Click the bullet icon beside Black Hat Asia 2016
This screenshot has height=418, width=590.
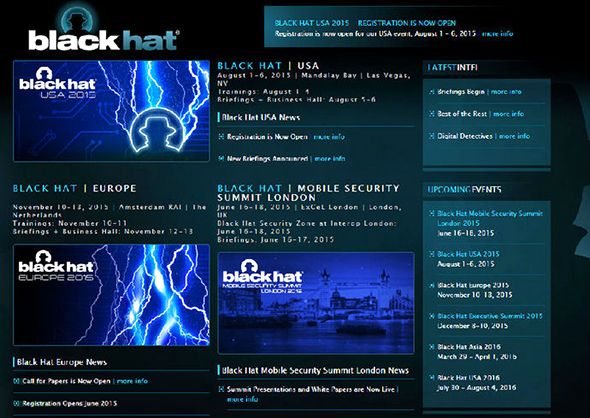(x=432, y=347)
